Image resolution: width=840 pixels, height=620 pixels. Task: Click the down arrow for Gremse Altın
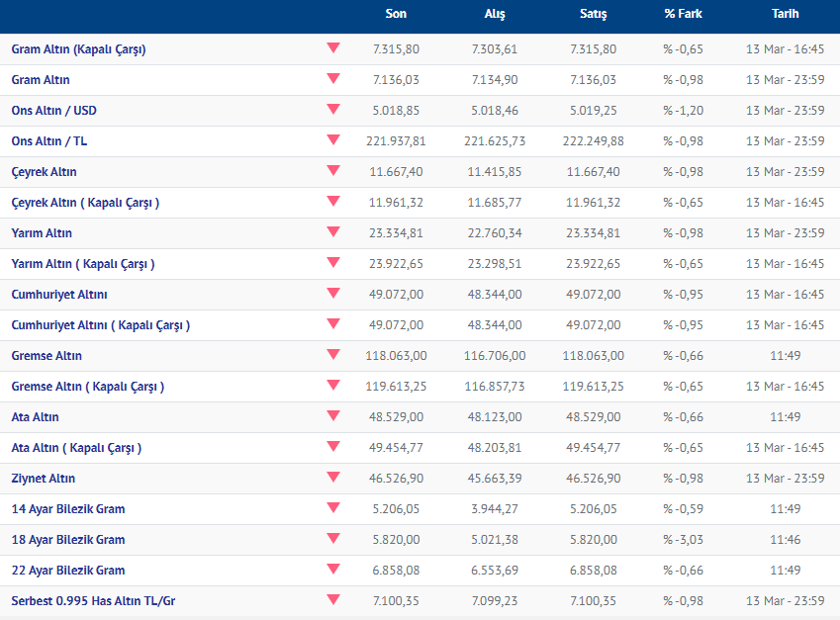click(332, 354)
